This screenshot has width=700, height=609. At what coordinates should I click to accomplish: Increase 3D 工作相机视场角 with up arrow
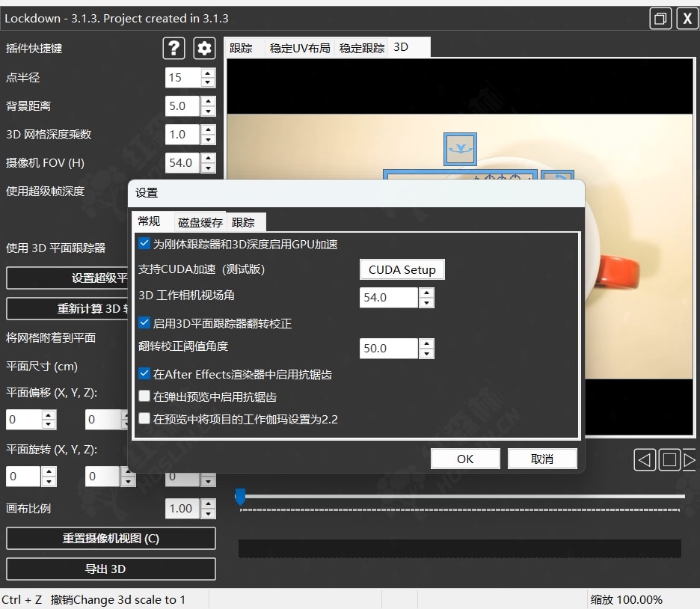(x=426, y=293)
